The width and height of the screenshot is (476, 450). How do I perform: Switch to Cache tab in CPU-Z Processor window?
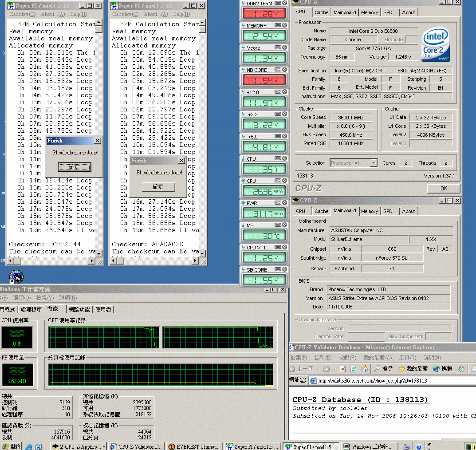pos(321,12)
